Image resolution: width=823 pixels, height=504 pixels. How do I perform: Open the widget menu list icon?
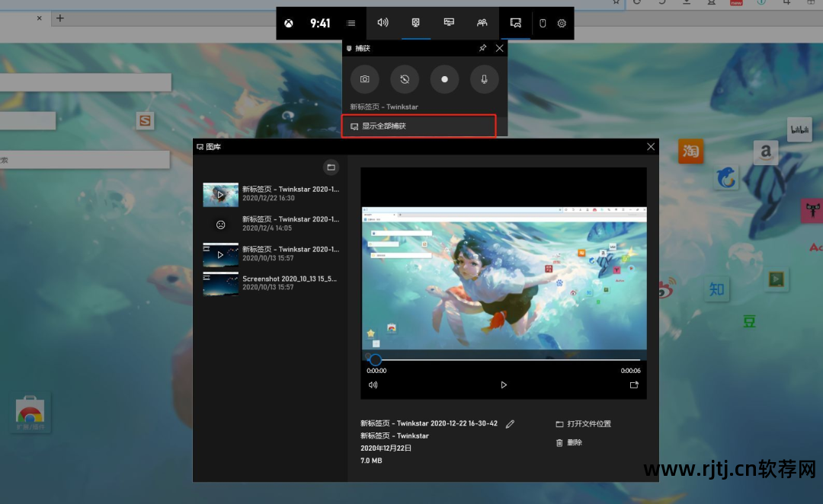pyautogui.click(x=351, y=24)
